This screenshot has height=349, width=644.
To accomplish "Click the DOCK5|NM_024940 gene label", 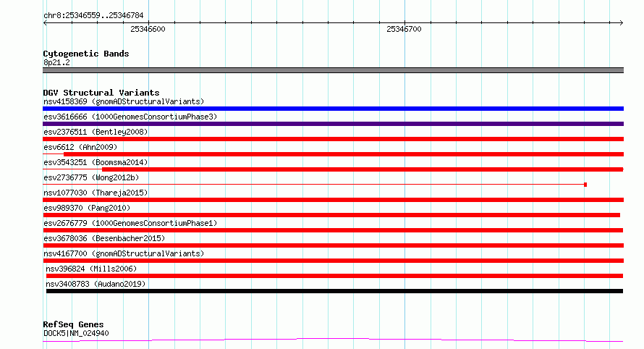I will coord(76,333).
